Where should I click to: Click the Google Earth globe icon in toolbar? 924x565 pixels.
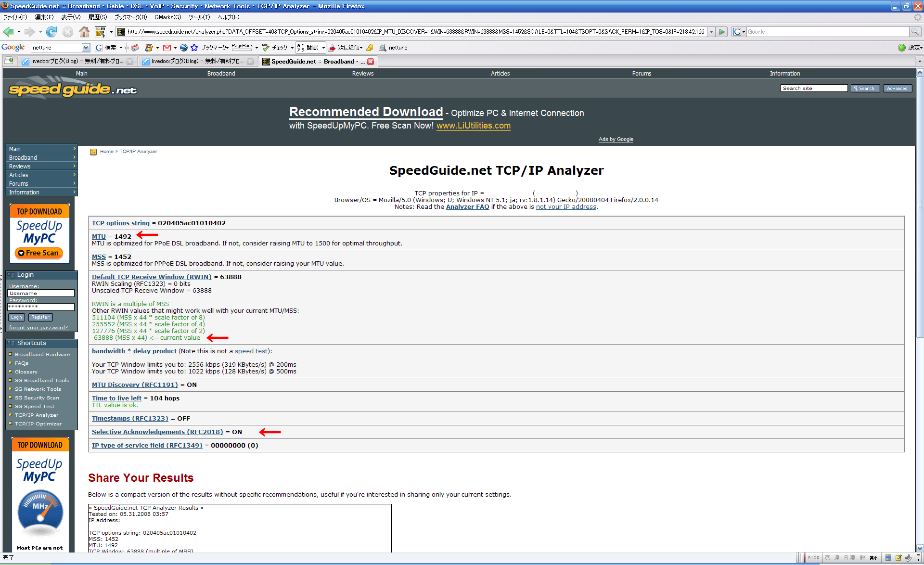click(184, 48)
